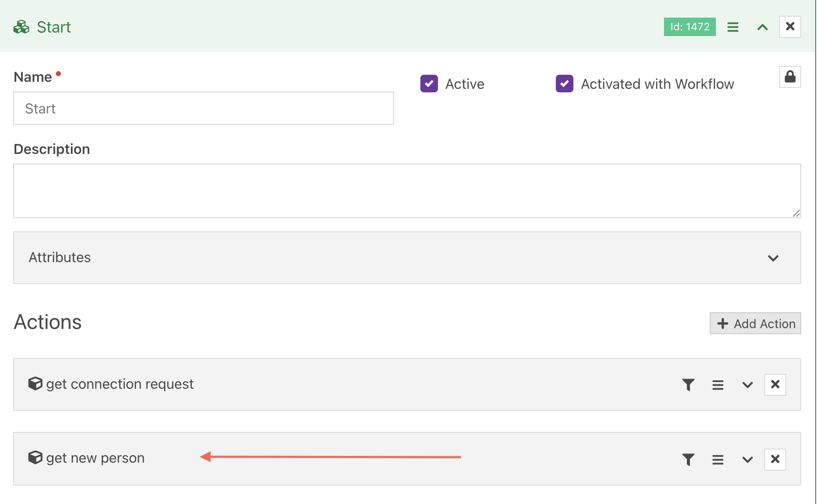
Task: Delete the get connection request action
Action: coord(775,385)
